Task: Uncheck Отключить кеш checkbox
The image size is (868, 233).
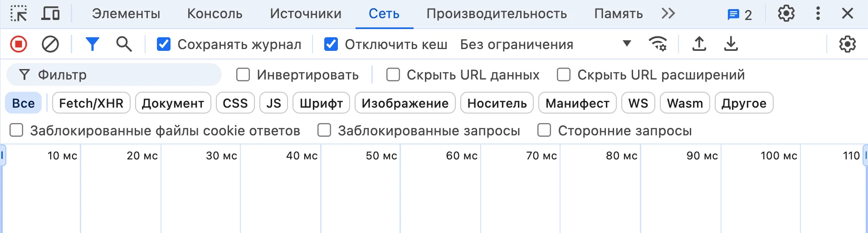Action: (x=331, y=44)
